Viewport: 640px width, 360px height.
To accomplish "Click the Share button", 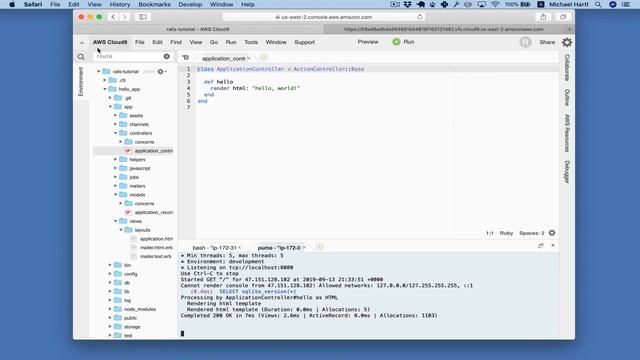I will [547, 42].
